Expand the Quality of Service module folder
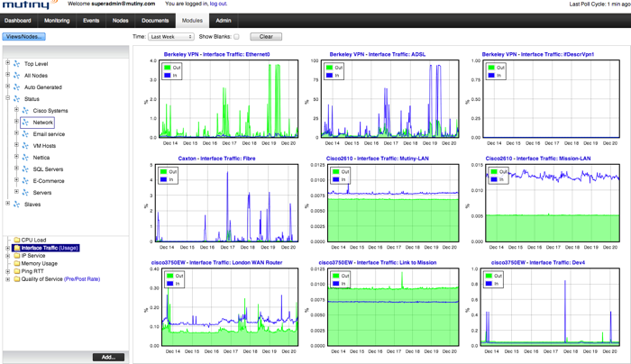This screenshot has height=364, width=631. 7,279
